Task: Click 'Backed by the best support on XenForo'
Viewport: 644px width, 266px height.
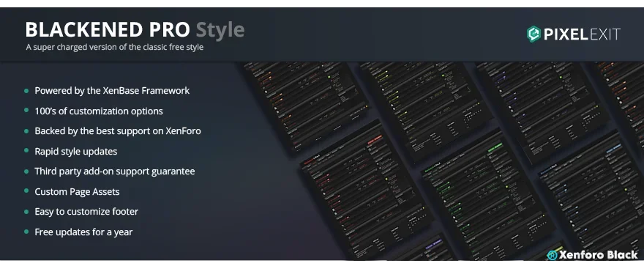Action: (x=118, y=131)
